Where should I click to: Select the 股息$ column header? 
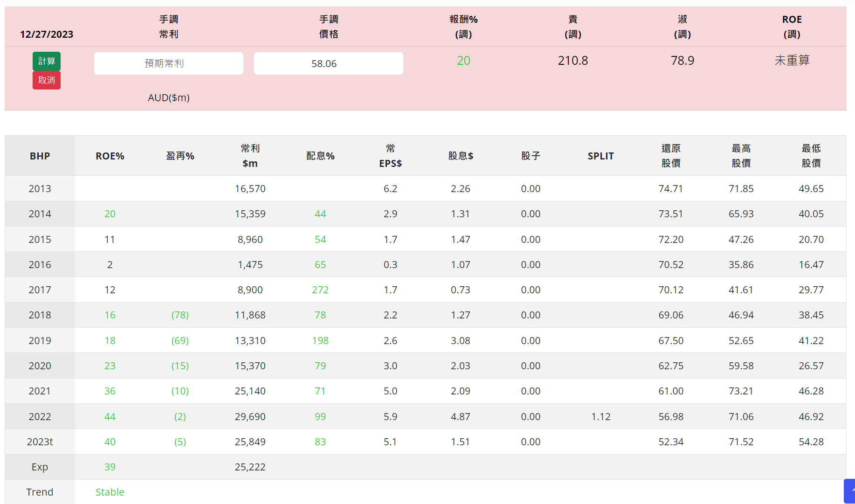[x=461, y=156]
